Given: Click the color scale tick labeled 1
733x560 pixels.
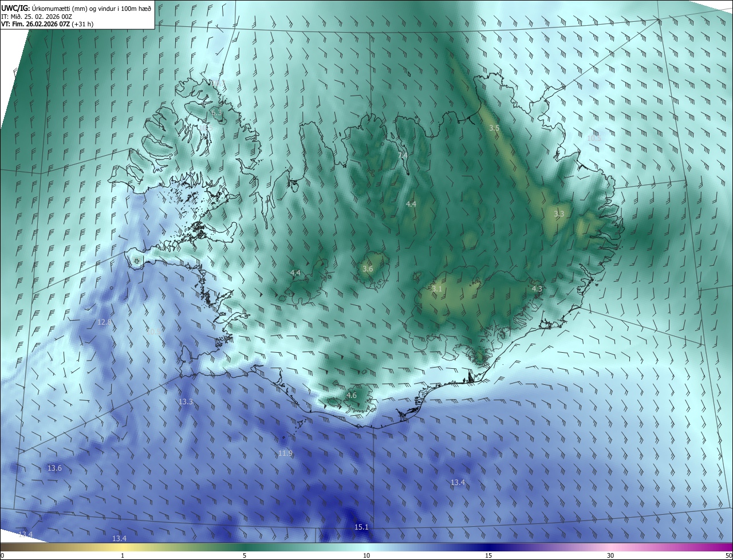Looking at the screenshot, I should [x=123, y=555].
